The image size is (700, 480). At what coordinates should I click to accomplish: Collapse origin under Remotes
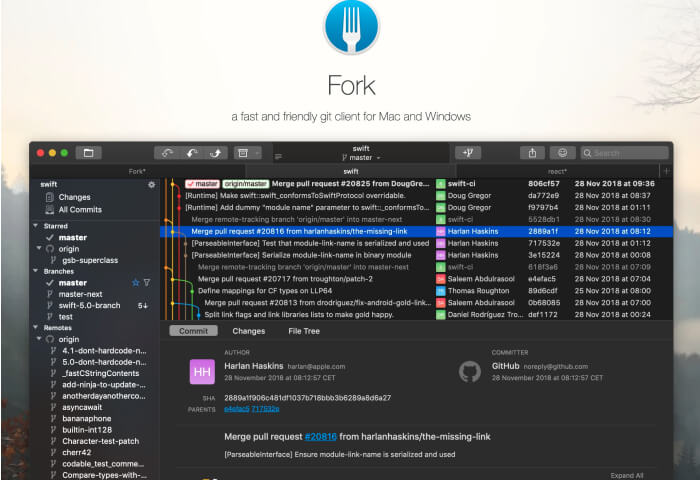click(x=39, y=339)
